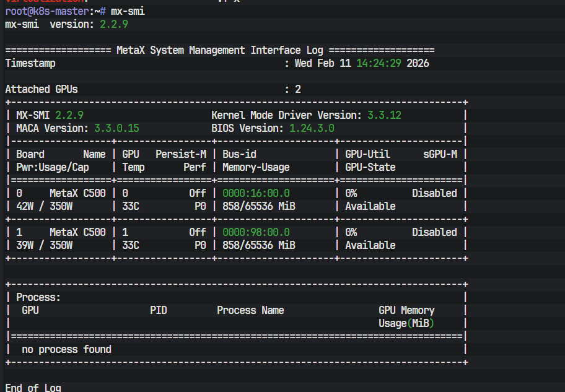The width and height of the screenshot is (565, 392).
Task: Click the 14:24:29 timestamp time
Action: click(379, 63)
